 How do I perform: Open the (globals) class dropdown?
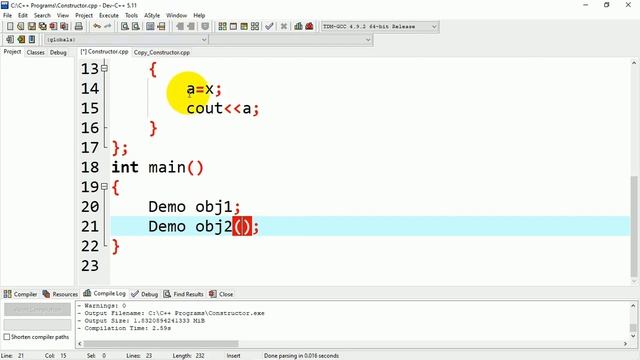click(204, 40)
